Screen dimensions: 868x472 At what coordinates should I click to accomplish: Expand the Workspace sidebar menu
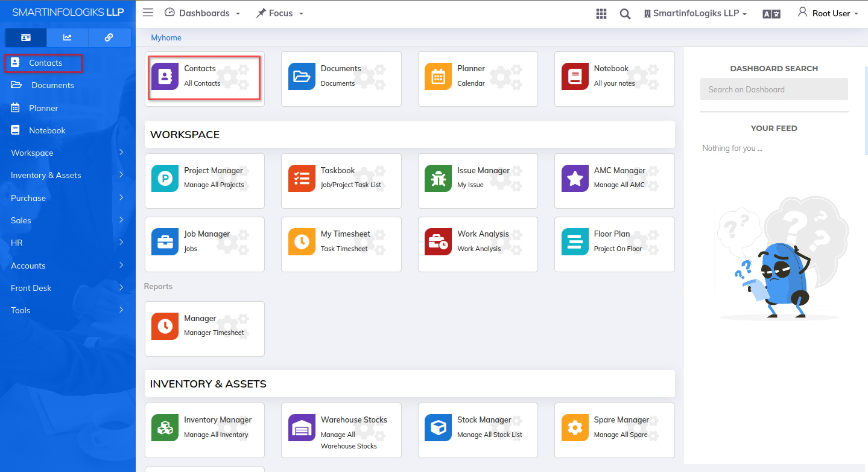point(68,153)
